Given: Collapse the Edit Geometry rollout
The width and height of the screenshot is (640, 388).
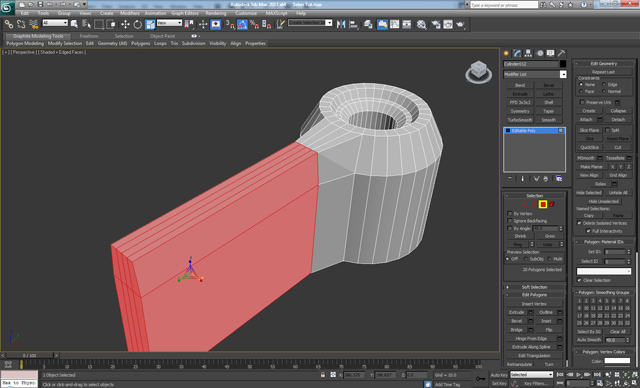Looking at the screenshot, I should (604, 64).
